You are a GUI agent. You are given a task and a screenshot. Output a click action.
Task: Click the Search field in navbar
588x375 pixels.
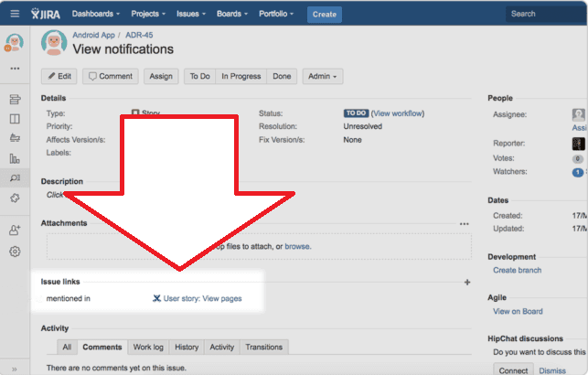(547, 14)
